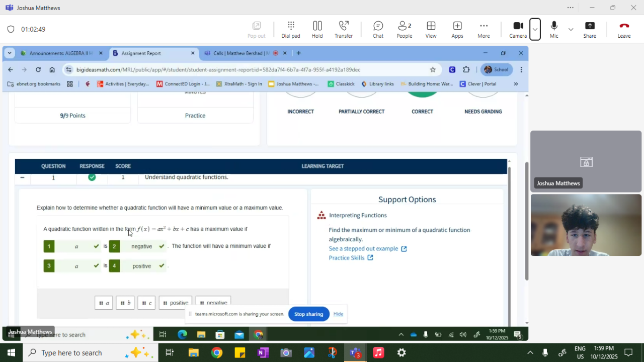This screenshot has height=362, width=644.
Task: Collapse question 1 row with the minus
Action: pos(22,177)
